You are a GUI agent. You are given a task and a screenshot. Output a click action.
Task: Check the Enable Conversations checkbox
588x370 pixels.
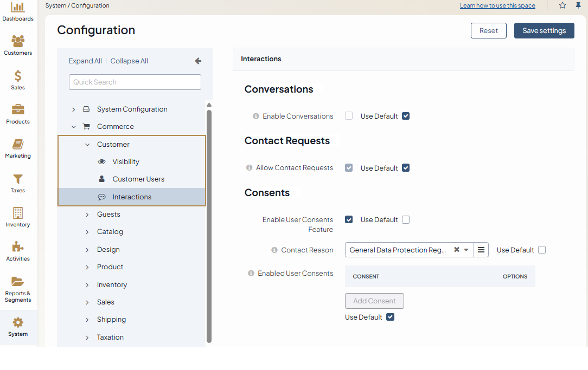pyautogui.click(x=349, y=116)
